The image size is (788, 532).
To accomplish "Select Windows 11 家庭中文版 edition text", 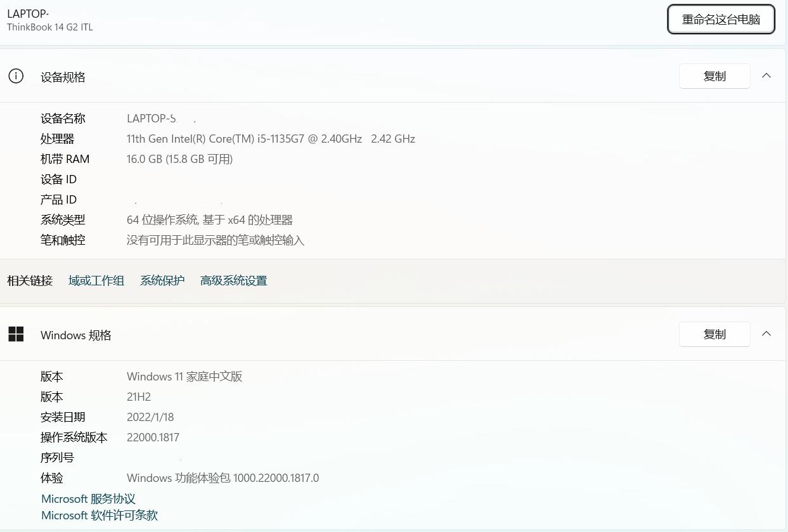I will point(184,377).
